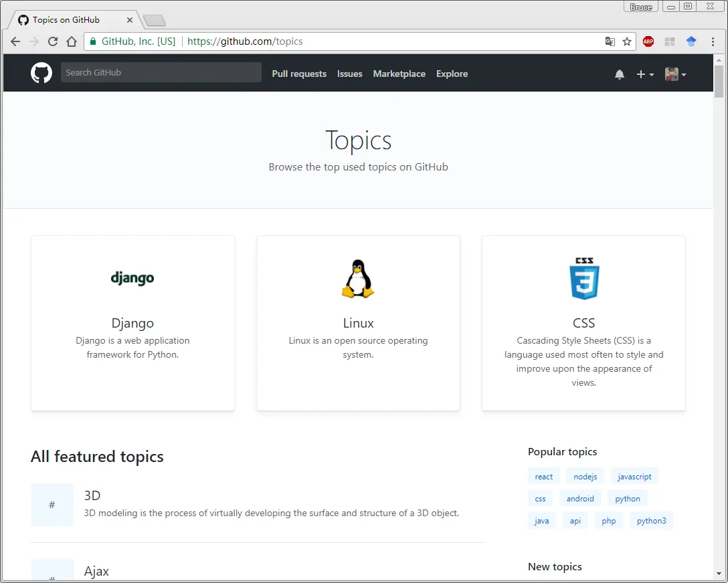
Task: Open the Linux featured topic card
Action: tap(358, 323)
